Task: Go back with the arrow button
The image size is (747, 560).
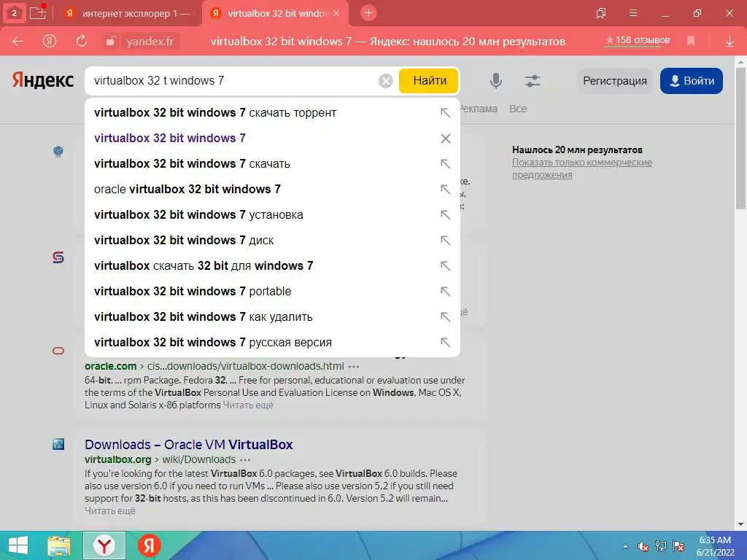Action: tap(18, 42)
